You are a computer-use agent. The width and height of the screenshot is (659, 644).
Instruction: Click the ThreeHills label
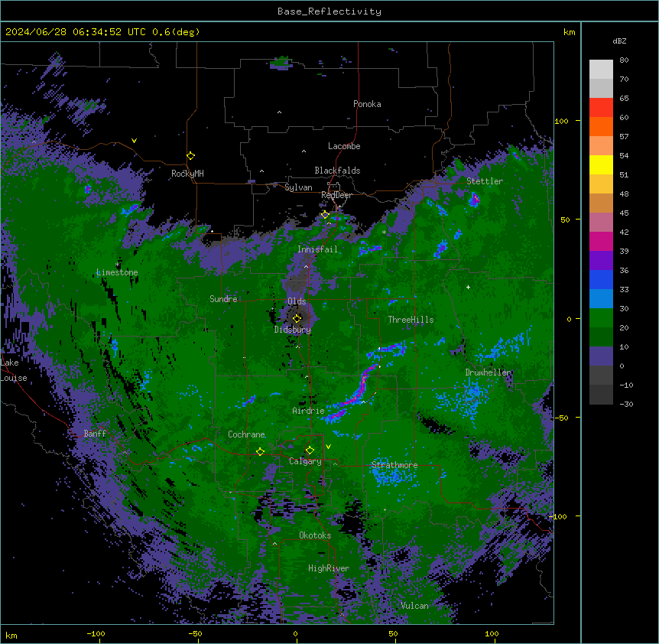[411, 320]
